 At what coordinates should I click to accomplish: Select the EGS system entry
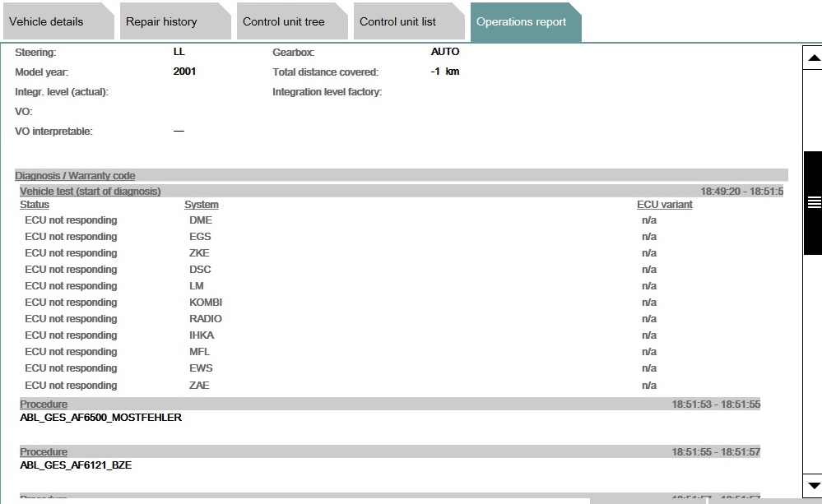click(200, 237)
